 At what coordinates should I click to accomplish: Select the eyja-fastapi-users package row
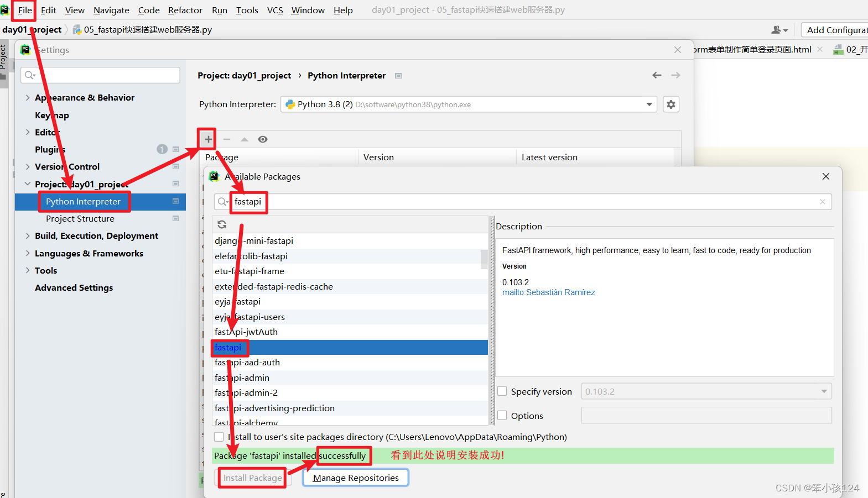pyautogui.click(x=350, y=317)
